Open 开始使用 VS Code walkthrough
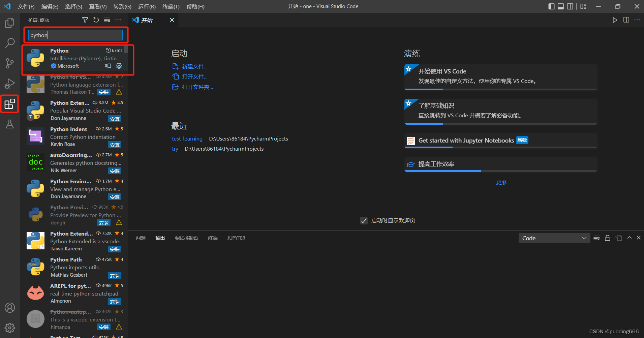This screenshot has width=644, height=338. tap(501, 77)
